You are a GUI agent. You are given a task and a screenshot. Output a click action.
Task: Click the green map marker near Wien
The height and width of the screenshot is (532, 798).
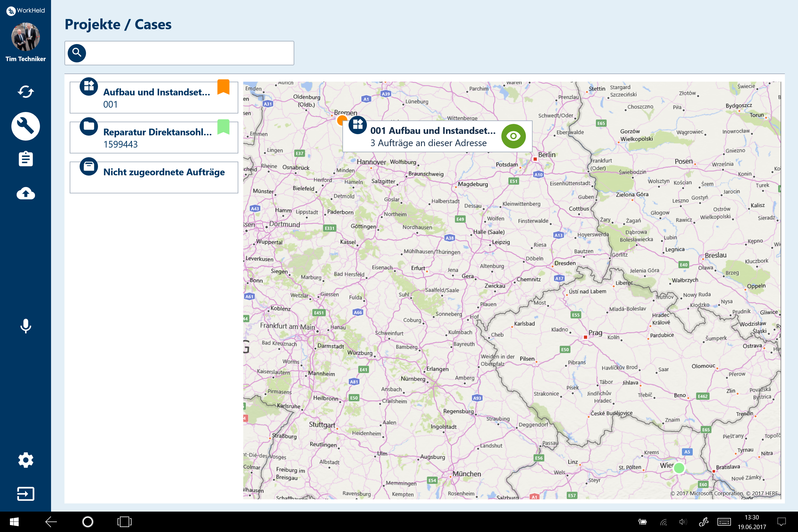679,468
